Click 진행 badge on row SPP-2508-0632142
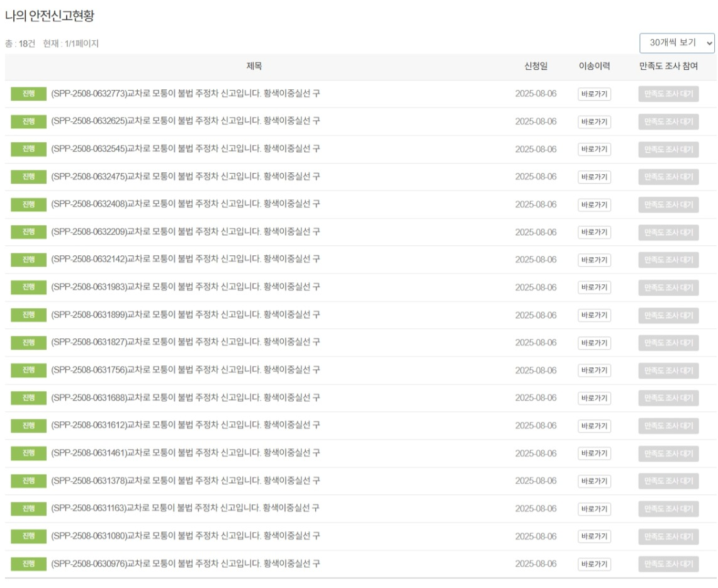The image size is (718, 588). pyautogui.click(x=28, y=260)
